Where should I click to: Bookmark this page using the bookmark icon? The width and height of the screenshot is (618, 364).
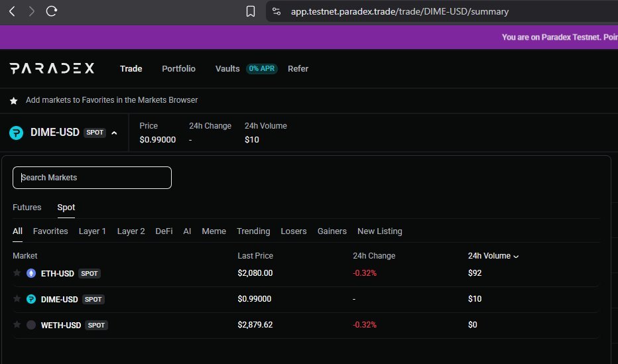pos(250,11)
